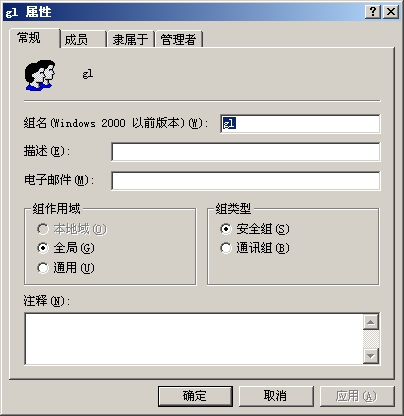404x416 pixels.
Task: Select 安全组 as group type
Action: 226,229
